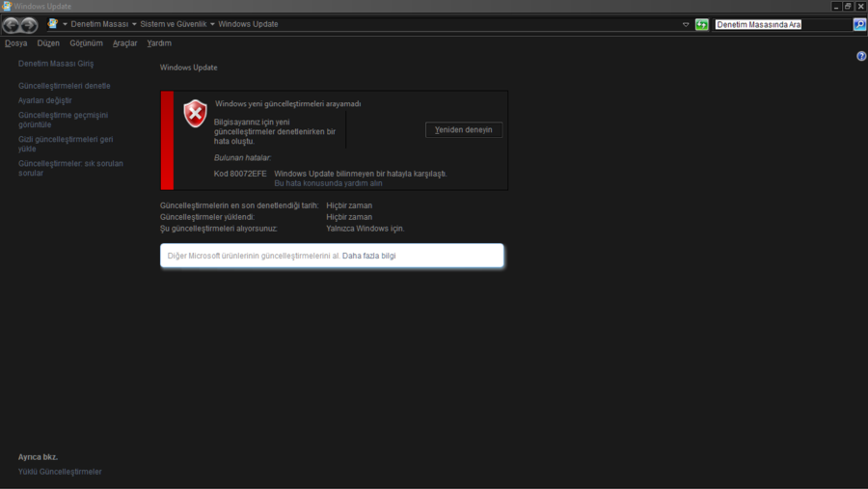Click Bu hata konusunda yardım alın link
The width and height of the screenshot is (868, 489).
[x=328, y=183]
